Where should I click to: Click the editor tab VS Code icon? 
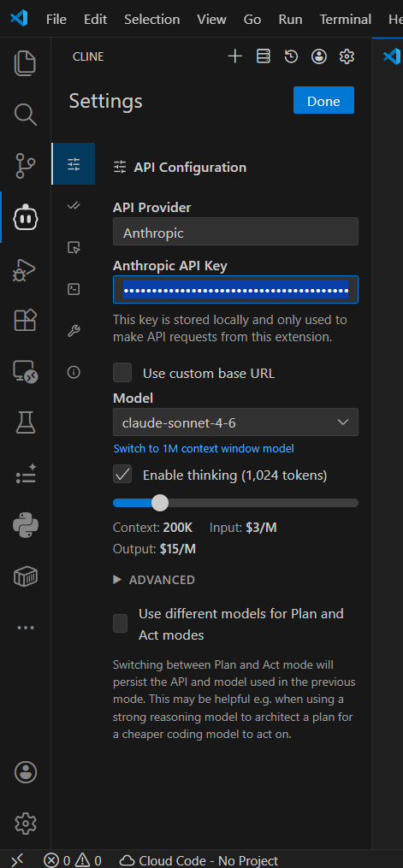(x=392, y=56)
